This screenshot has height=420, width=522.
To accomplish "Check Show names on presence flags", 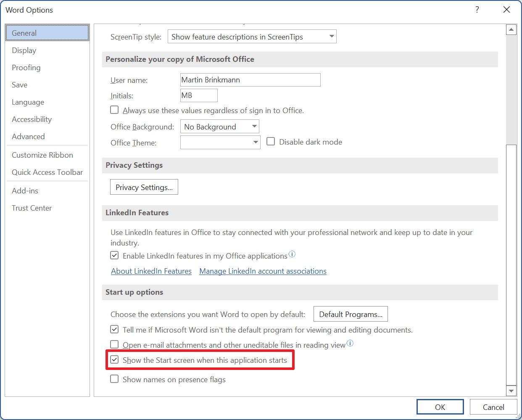I will tap(114, 379).
